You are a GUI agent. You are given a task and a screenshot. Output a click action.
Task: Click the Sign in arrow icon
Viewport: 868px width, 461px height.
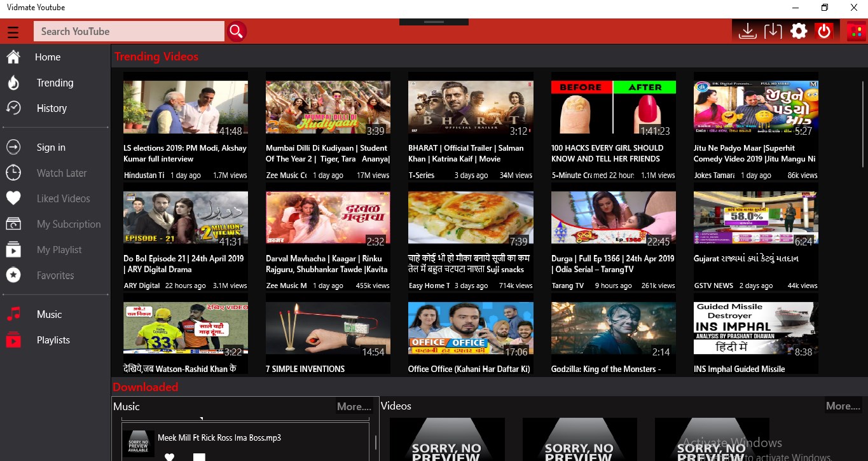(13, 147)
